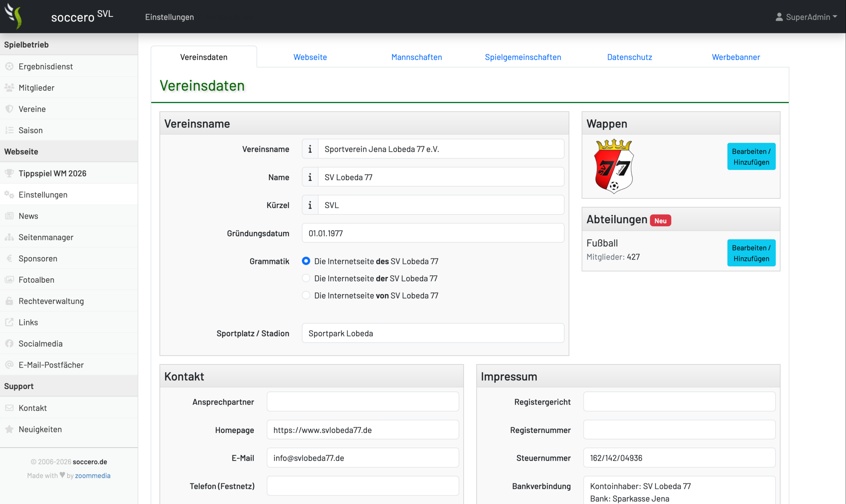Screen dimensions: 846x504
Task: Focus the Ansprechpartner input field
Action: 363,401
